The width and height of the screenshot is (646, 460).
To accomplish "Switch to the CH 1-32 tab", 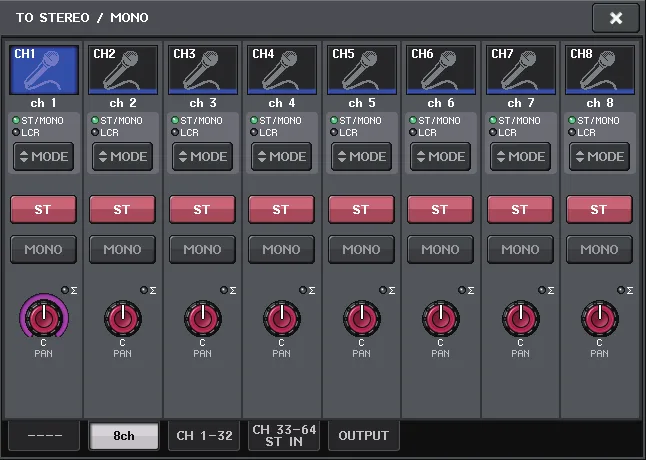I will coord(204,436).
